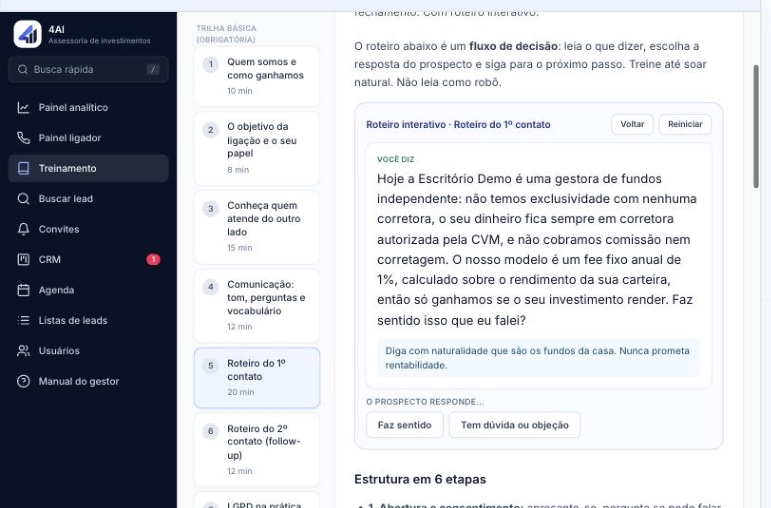Open lesson 3 Conheça quem atende

pyautogui.click(x=257, y=227)
